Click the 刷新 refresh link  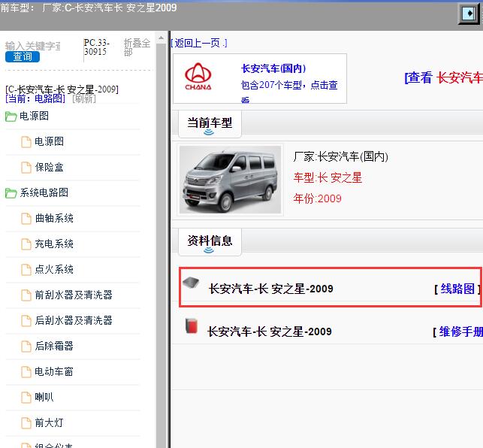(x=84, y=98)
